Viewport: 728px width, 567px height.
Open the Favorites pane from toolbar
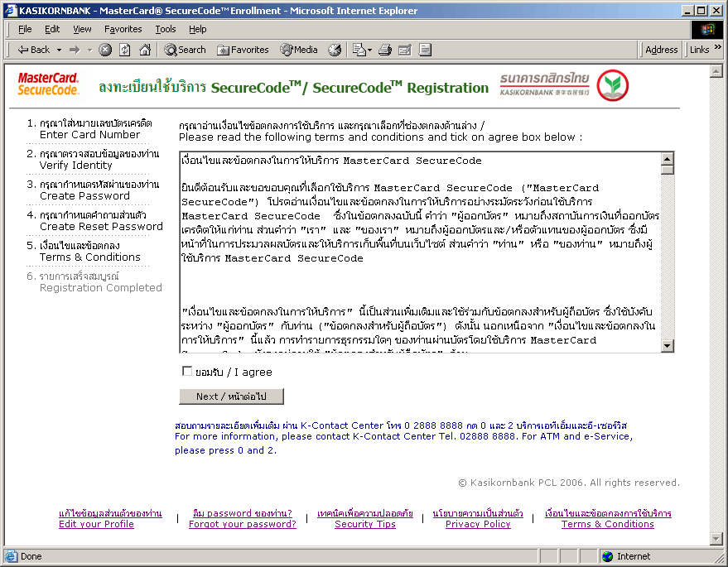click(243, 50)
